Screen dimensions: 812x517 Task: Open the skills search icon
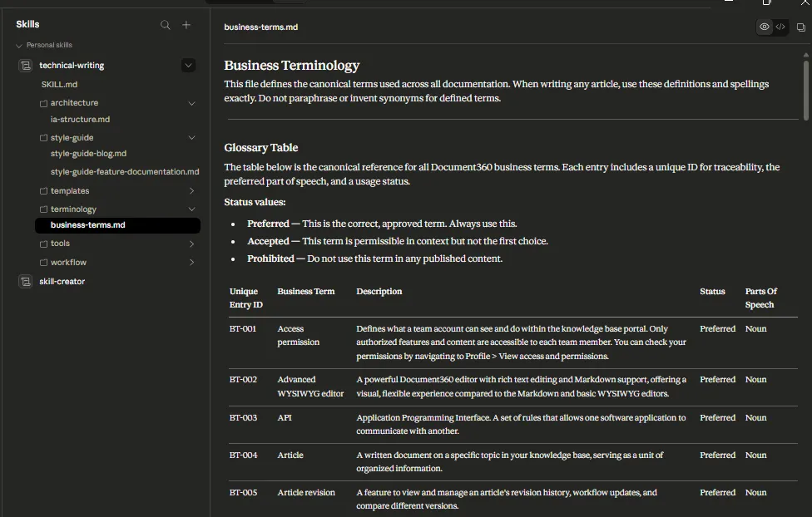[166, 25]
